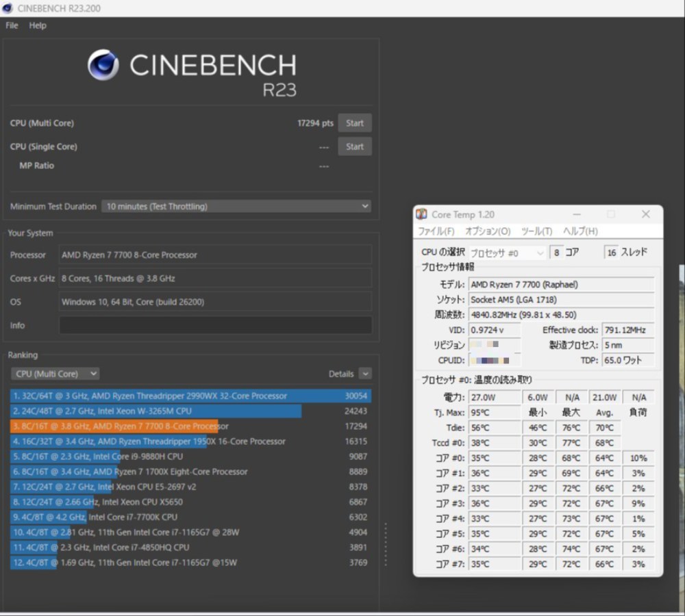Close the Core Temp window
The image size is (685, 616).
click(646, 214)
